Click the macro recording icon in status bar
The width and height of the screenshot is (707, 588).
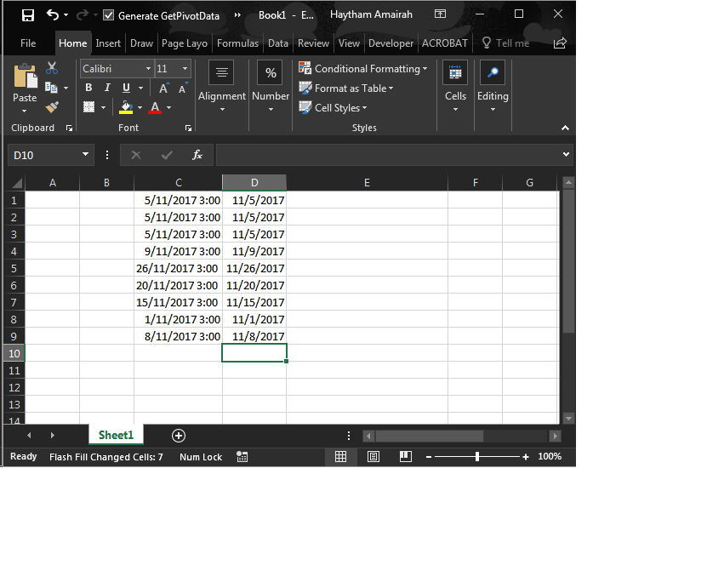pyautogui.click(x=242, y=457)
